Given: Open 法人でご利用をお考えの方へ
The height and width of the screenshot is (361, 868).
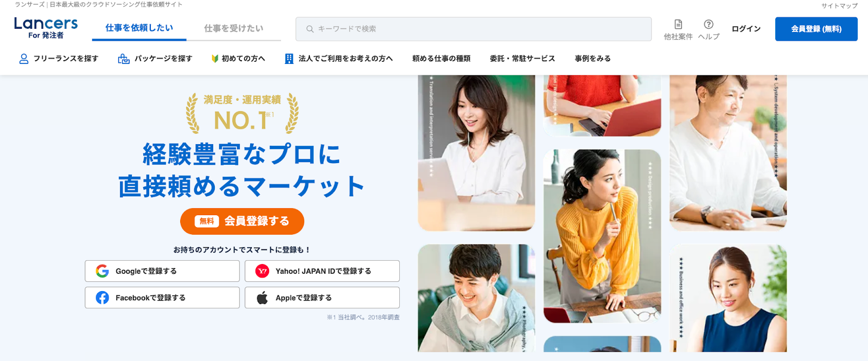Looking at the screenshot, I should click(339, 59).
